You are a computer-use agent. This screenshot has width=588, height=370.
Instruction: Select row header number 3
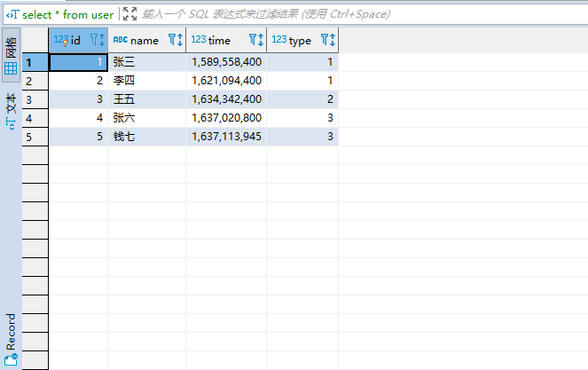point(35,99)
